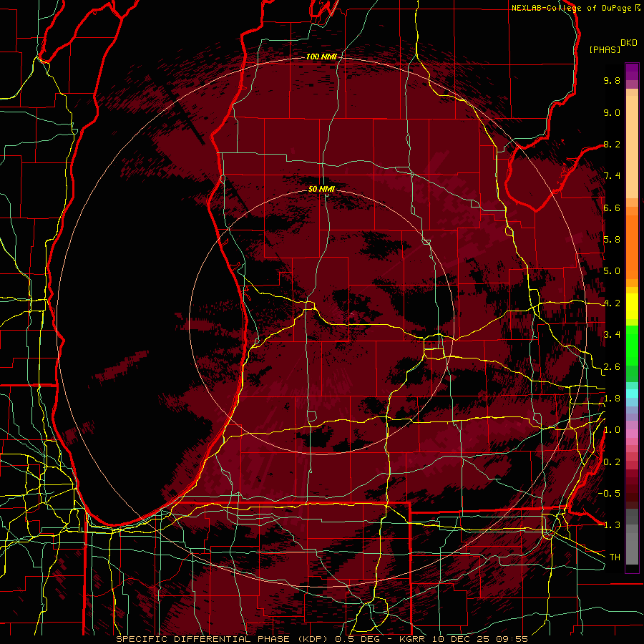Click the 9.8 value on the scale
Screen dimensions: 644x644
(612, 80)
